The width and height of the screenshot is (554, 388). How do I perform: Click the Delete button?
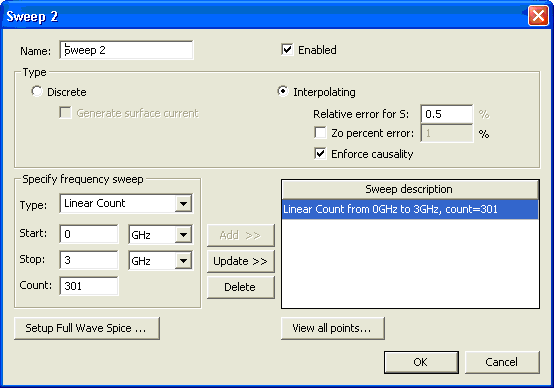(241, 287)
